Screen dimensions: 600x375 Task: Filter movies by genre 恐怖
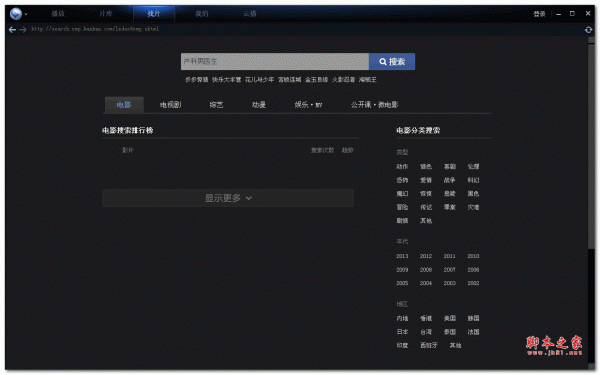[402, 180]
